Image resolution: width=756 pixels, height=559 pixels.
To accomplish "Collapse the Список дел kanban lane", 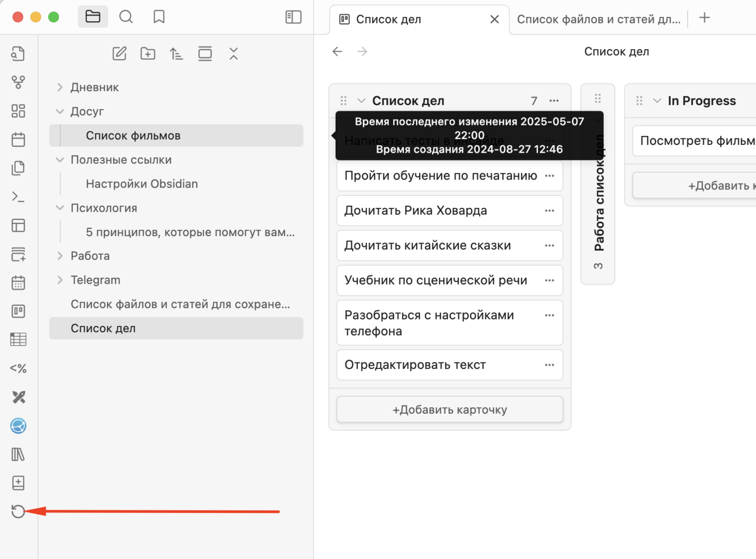I will 361,101.
